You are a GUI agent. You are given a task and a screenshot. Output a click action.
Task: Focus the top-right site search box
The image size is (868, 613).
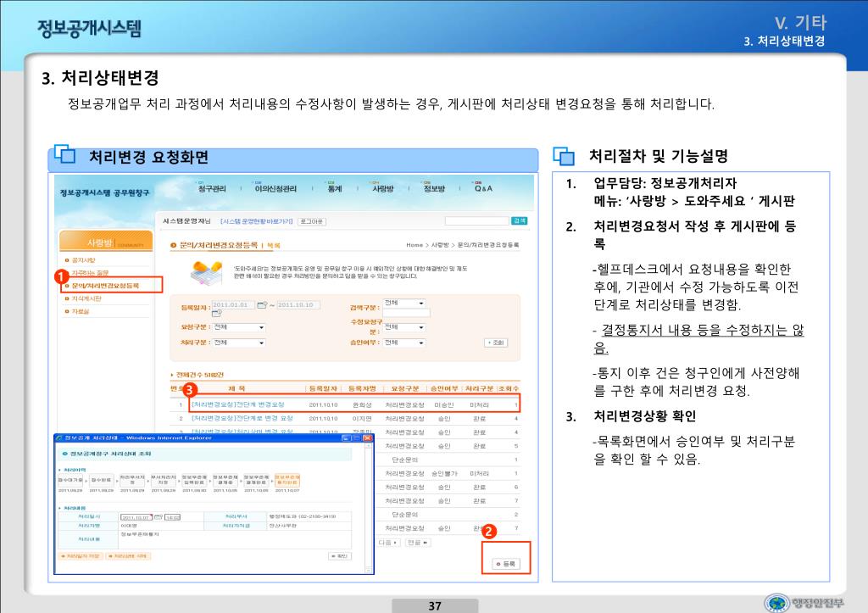coord(476,220)
